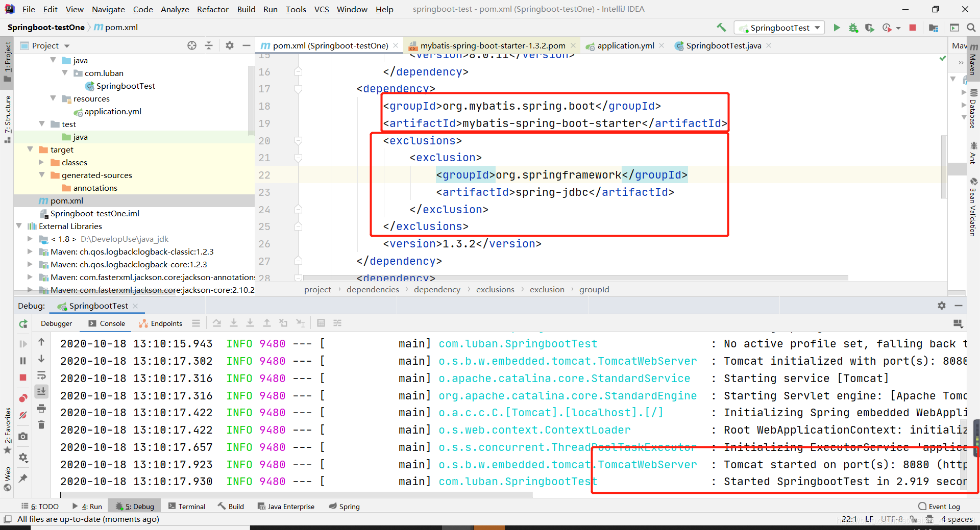
Task: Switch to the SpringbootTest.java editor tab
Action: point(723,45)
